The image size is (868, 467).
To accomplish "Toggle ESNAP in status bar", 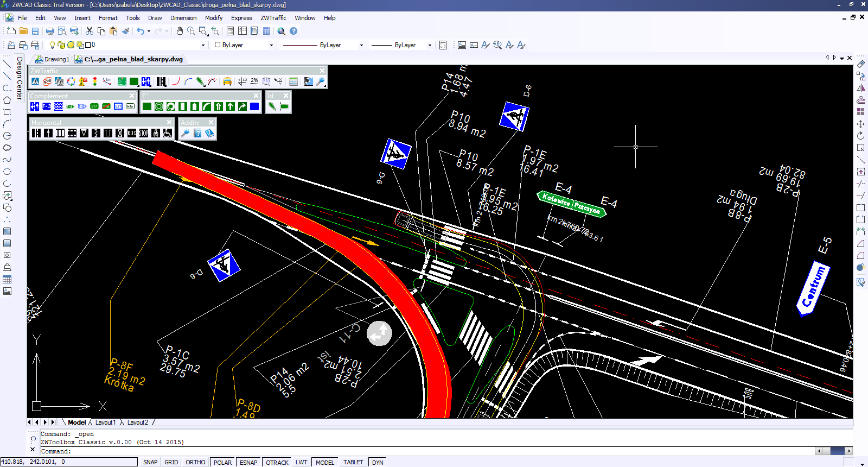I will (x=248, y=462).
